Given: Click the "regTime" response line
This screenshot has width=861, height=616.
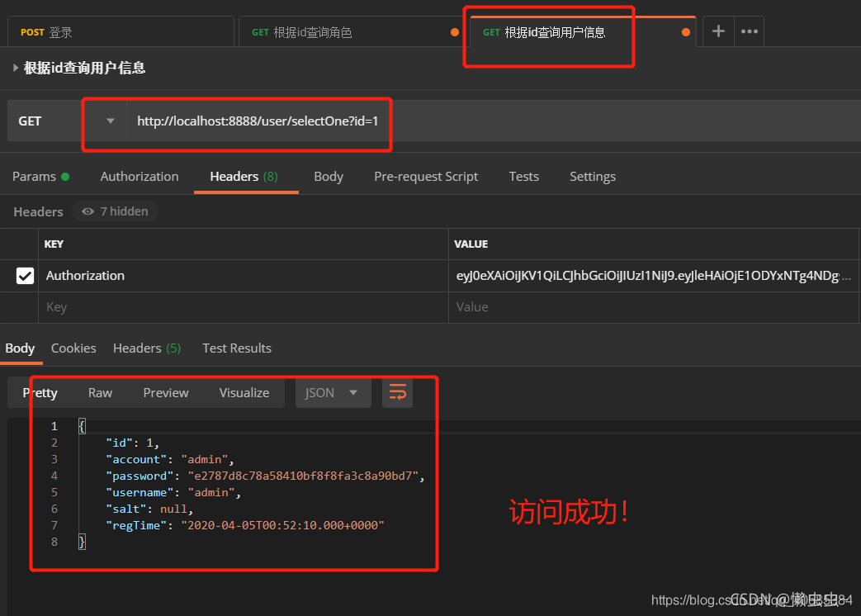Looking at the screenshot, I should 245,525.
